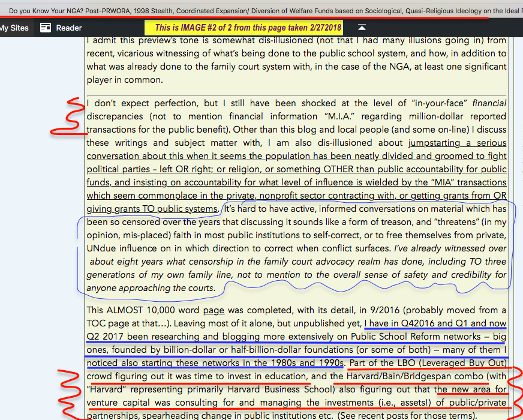Open the My Sites menu

tap(14, 28)
